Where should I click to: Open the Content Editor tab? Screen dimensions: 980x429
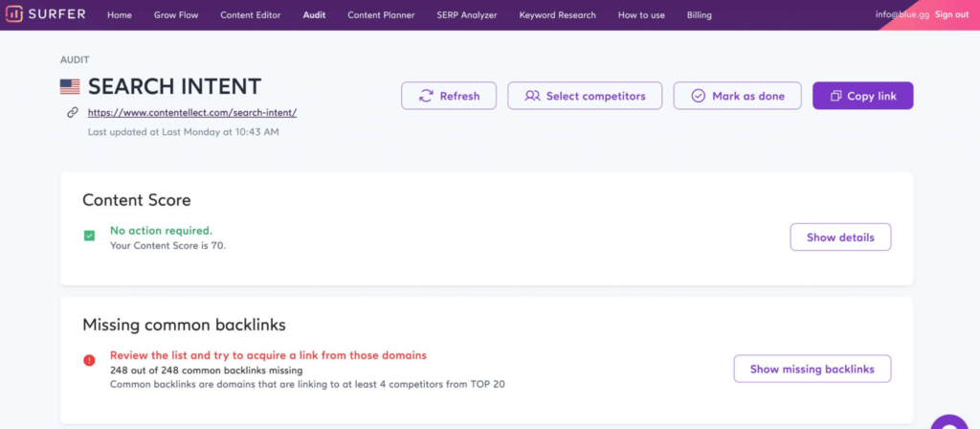point(250,15)
